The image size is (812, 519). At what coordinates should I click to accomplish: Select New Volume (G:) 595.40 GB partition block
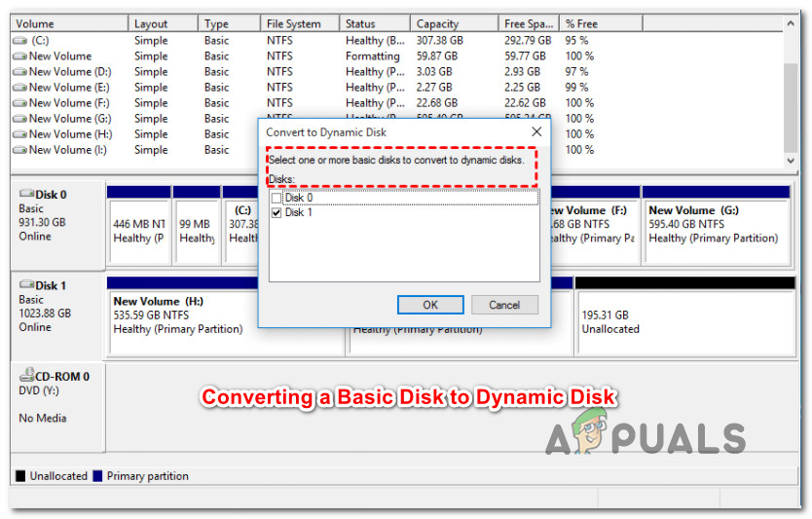(717, 225)
